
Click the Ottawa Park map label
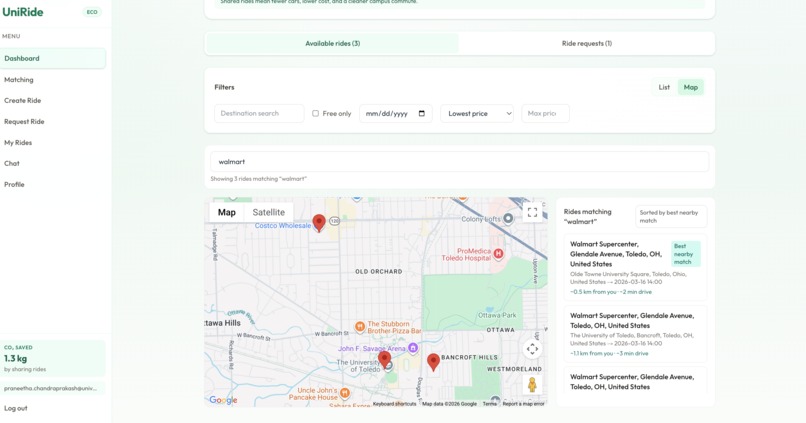click(497, 315)
